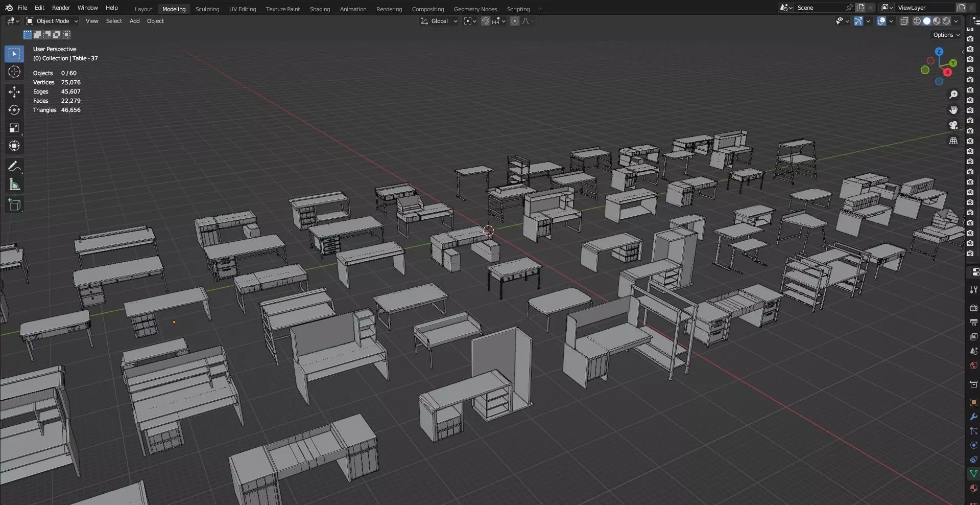Select the Scale tool
980x505 pixels.
point(14,128)
